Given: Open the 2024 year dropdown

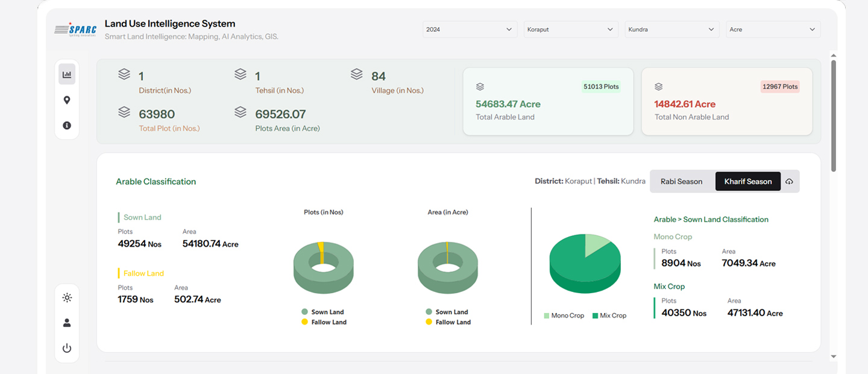Looking at the screenshot, I should [470, 30].
